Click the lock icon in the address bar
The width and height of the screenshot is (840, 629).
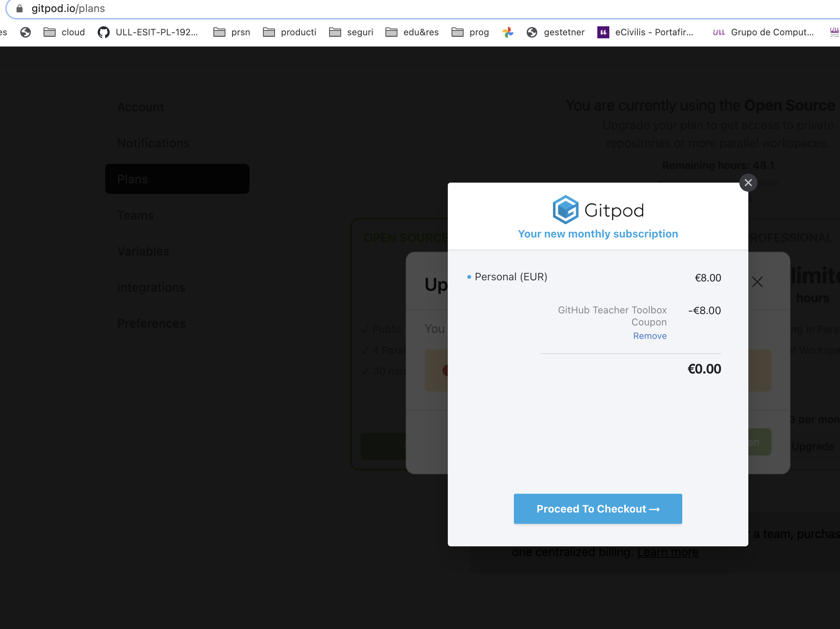(x=20, y=8)
